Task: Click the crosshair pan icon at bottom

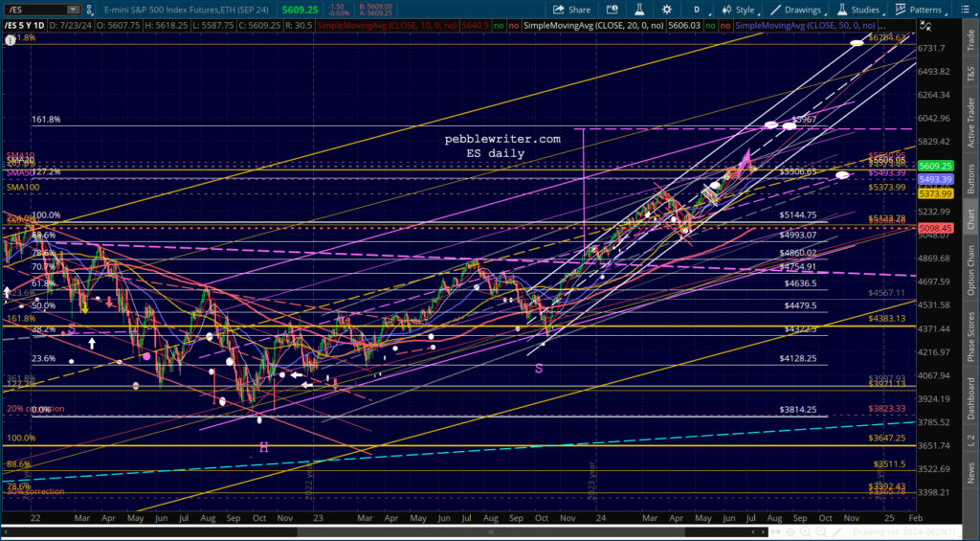Action: [x=790, y=532]
